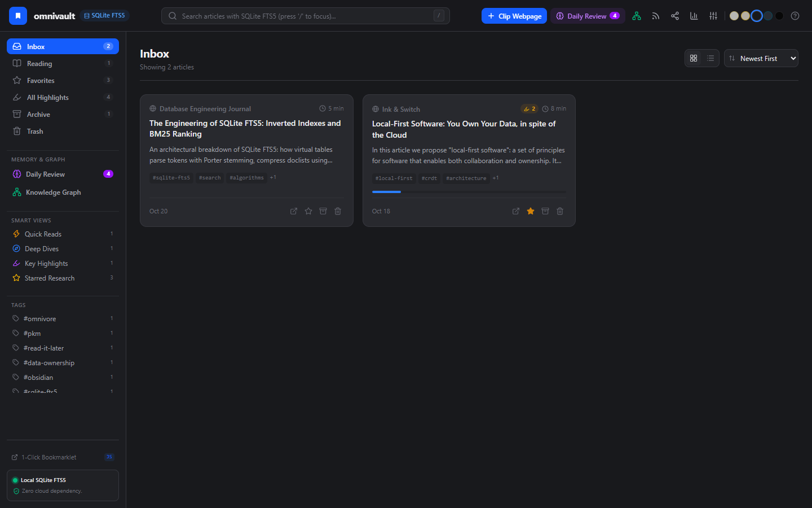Archive the SQLite FTS5 article
The image size is (812, 508).
pos(323,211)
